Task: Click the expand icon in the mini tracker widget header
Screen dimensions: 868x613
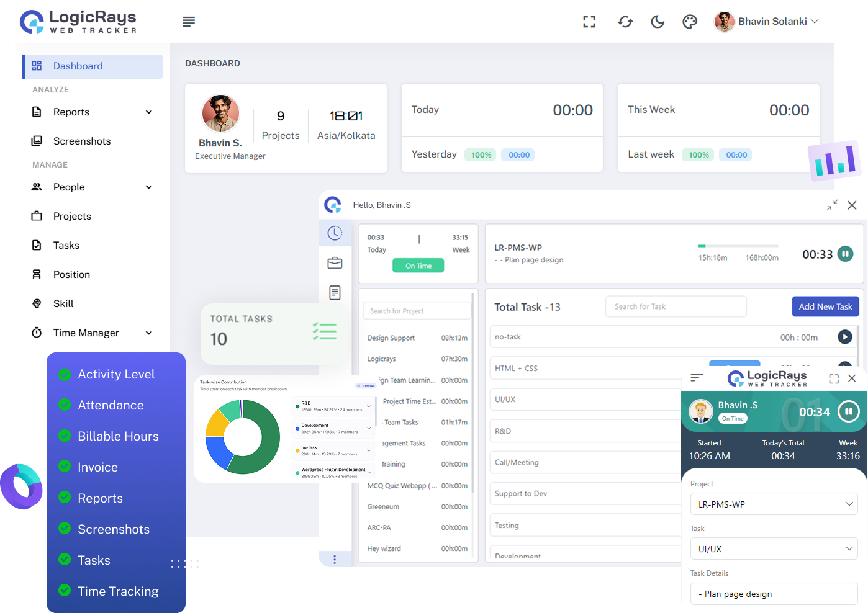Action: pyautogui.click(x=834, y=378)
